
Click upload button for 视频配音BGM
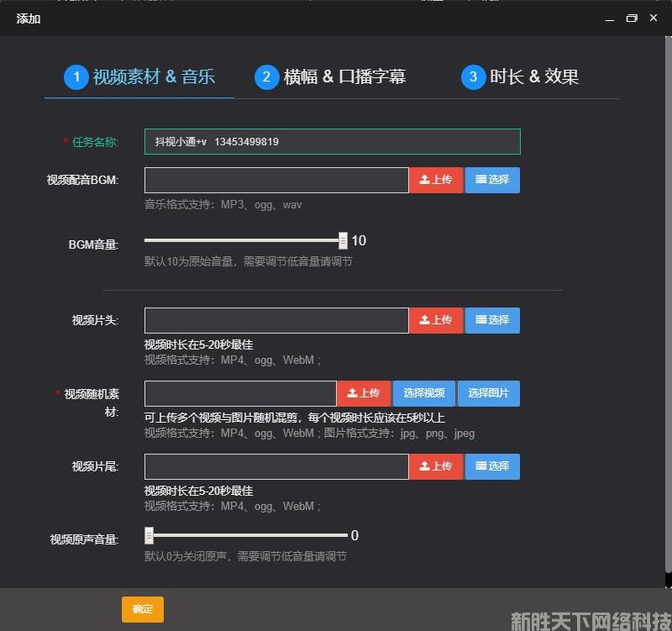pyautogui.click(x=436, y=180)
